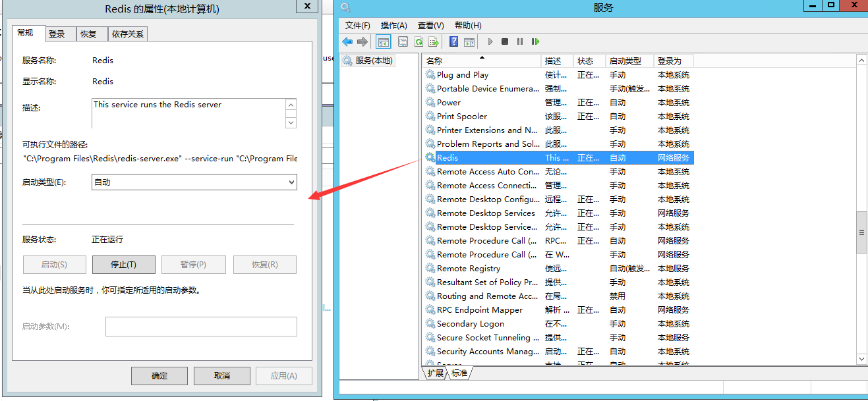
Task: Click the gear icon beside Secondary Logon
Action: click(430, 323)
